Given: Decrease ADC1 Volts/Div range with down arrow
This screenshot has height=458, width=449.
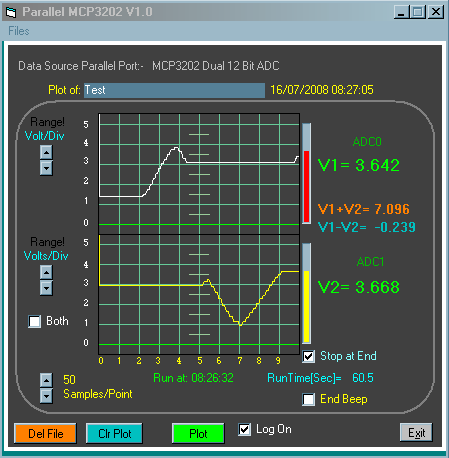Looking at the screenshot, I should 46,288.
